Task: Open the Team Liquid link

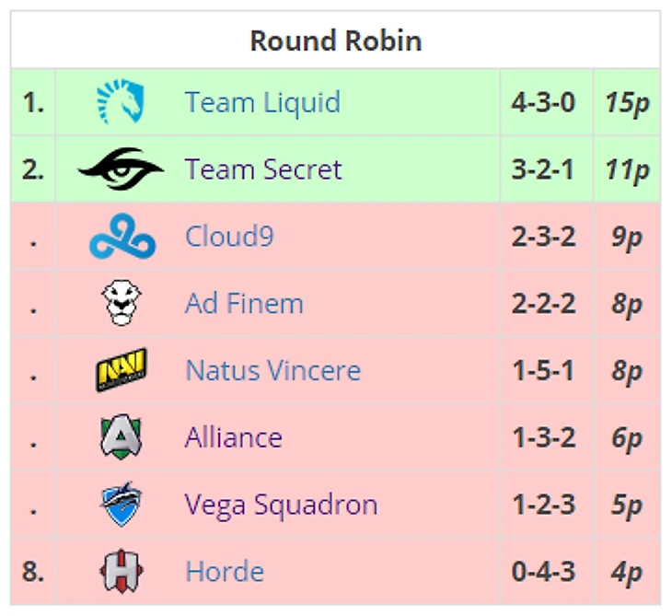Action: [262, 103]
